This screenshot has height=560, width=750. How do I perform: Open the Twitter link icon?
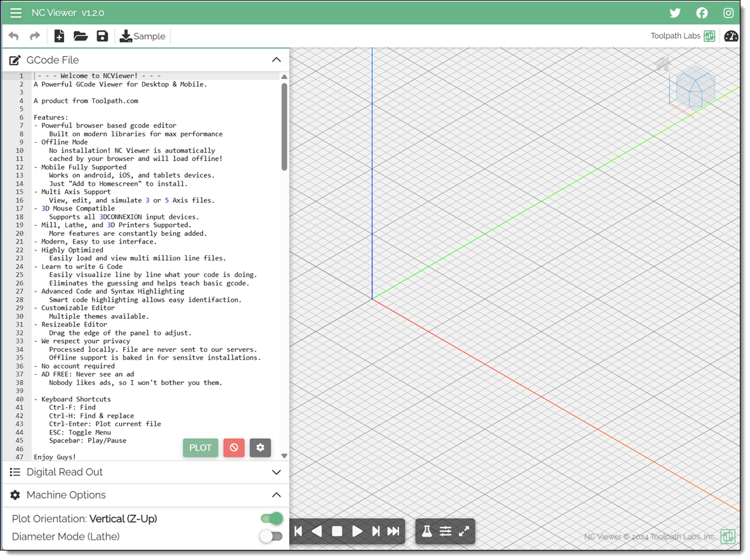pyautogui.click(x=675, y=13)
